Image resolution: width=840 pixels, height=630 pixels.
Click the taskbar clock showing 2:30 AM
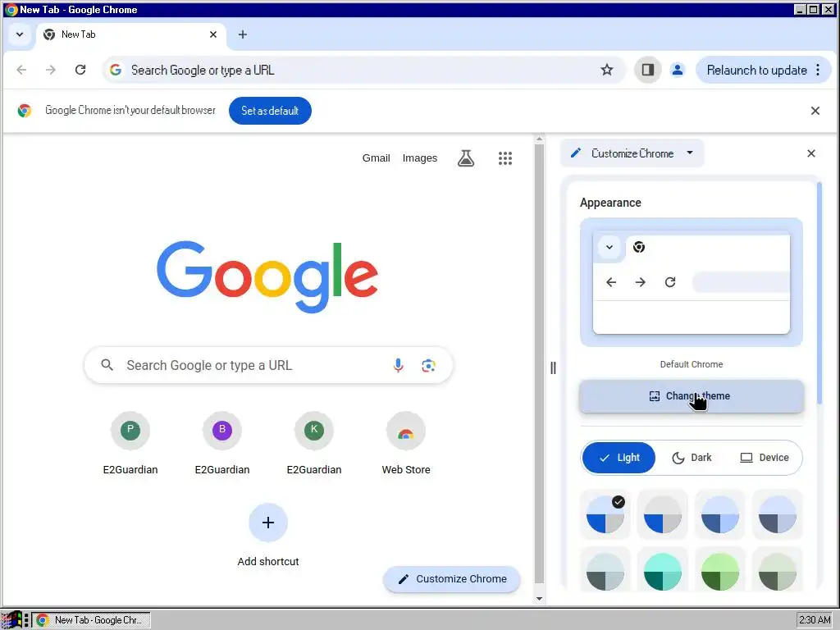pyautogui.click(x=815, y=620)
